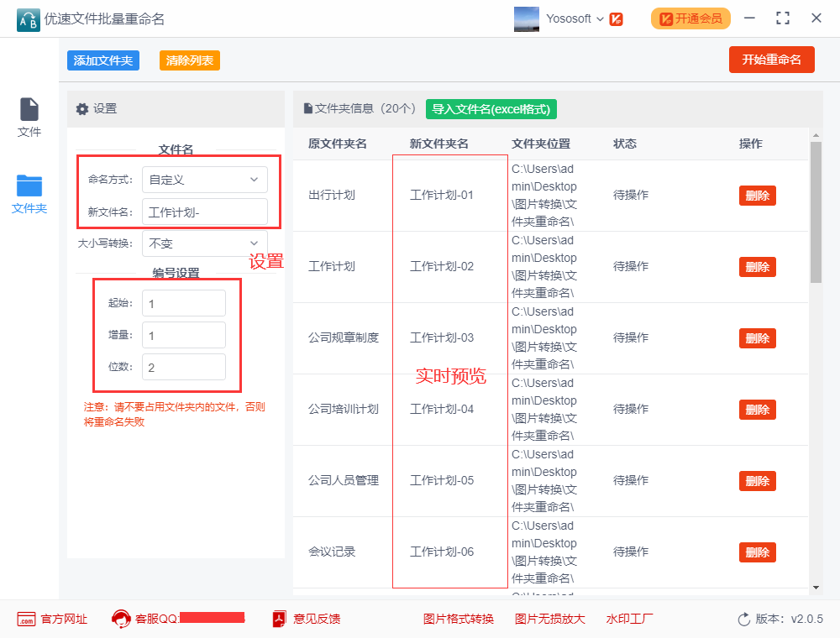The height and width of the screenshot is (638, 840).
Task: Click 新文件夹名 column header
Action: (439, 144)
